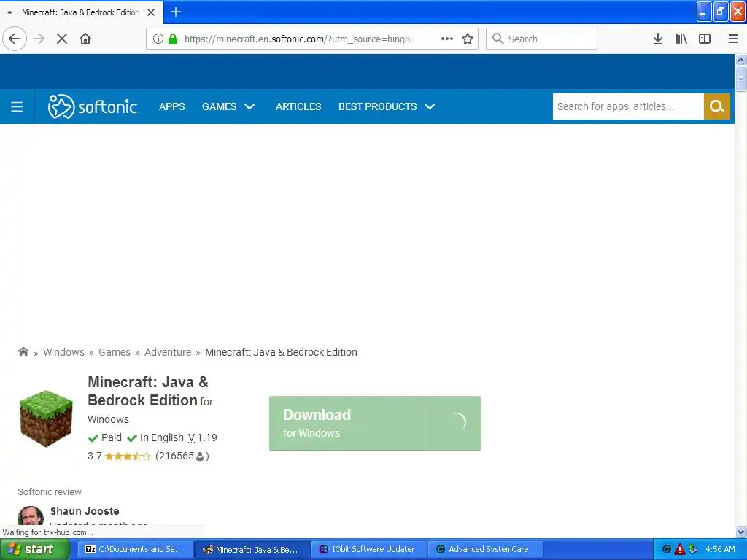Go back with the browser back arrow

[x=15, y=39]
